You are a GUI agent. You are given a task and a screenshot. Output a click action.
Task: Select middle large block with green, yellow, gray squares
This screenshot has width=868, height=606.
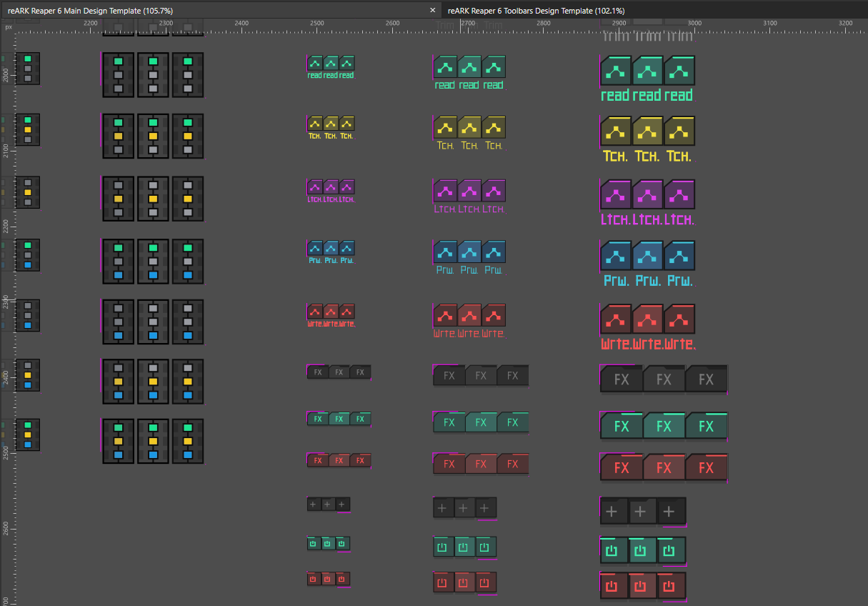153,135
